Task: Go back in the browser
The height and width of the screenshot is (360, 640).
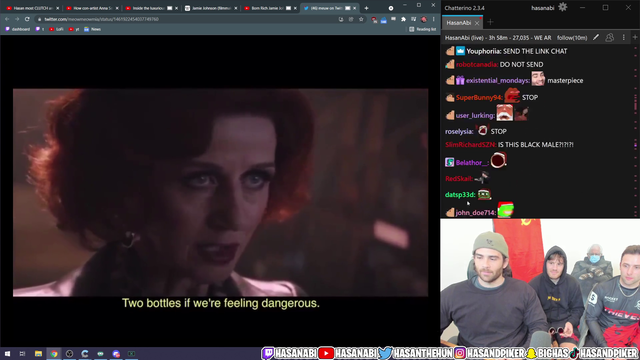Action: point(7,19)
